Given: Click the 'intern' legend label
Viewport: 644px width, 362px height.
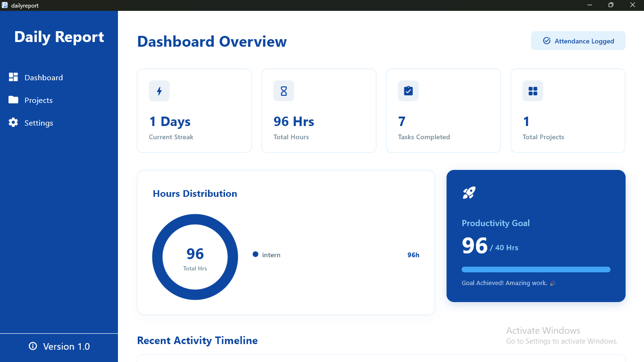Looking at the screenshot, I should (x=271, y=255).
